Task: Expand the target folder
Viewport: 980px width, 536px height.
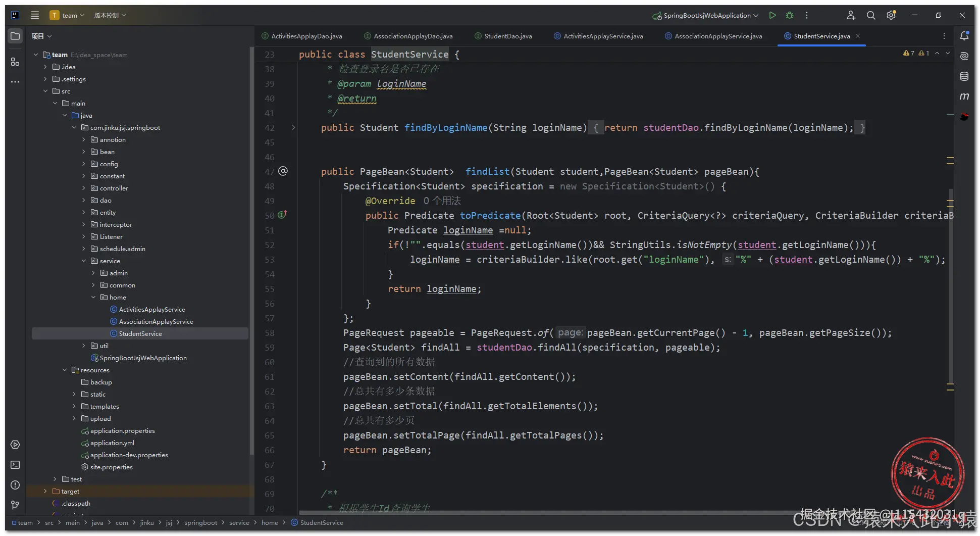Action: [45, 491]
